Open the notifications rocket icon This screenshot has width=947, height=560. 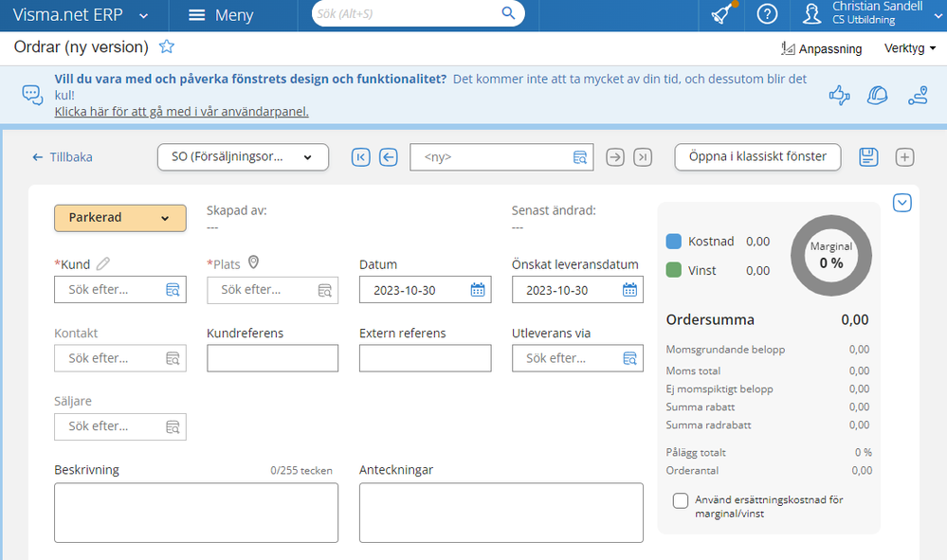pos(723,13)
